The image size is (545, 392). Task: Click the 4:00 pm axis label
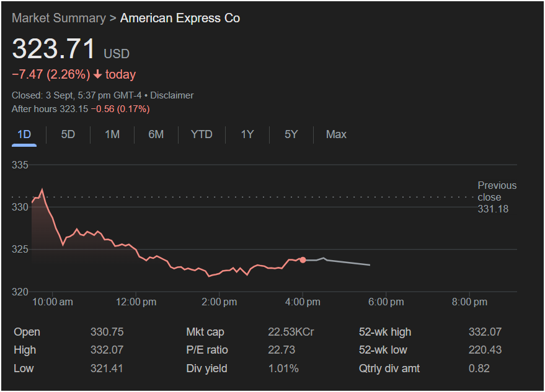click(303, 302)
